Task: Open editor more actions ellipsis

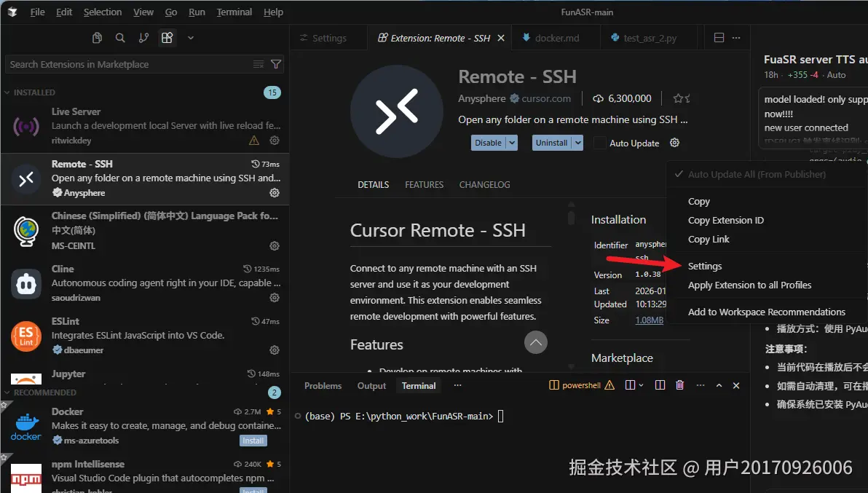Action: tap(736, 38)
